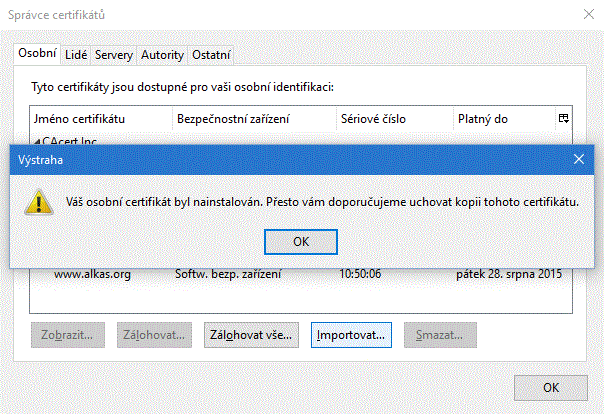Collapse the CAcert Inc tree group
Viewport: 604px width, 414px height.
(x=36, y=140)
